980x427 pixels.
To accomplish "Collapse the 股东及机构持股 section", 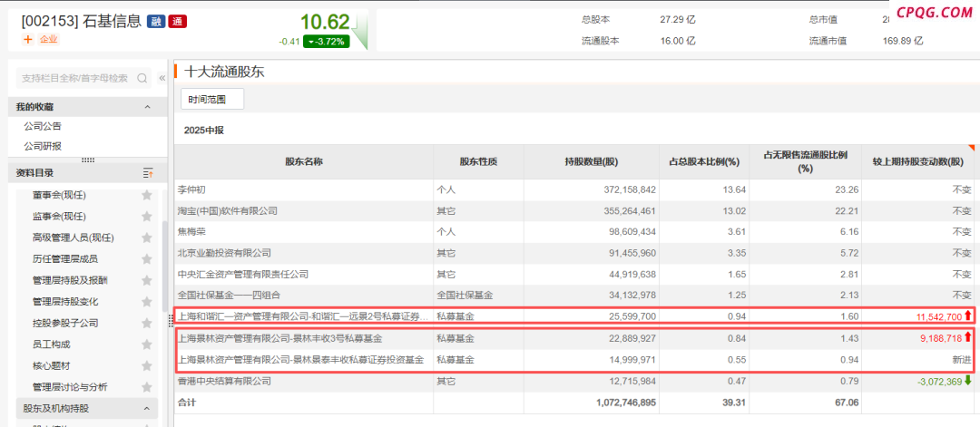I will pos(148,409).
